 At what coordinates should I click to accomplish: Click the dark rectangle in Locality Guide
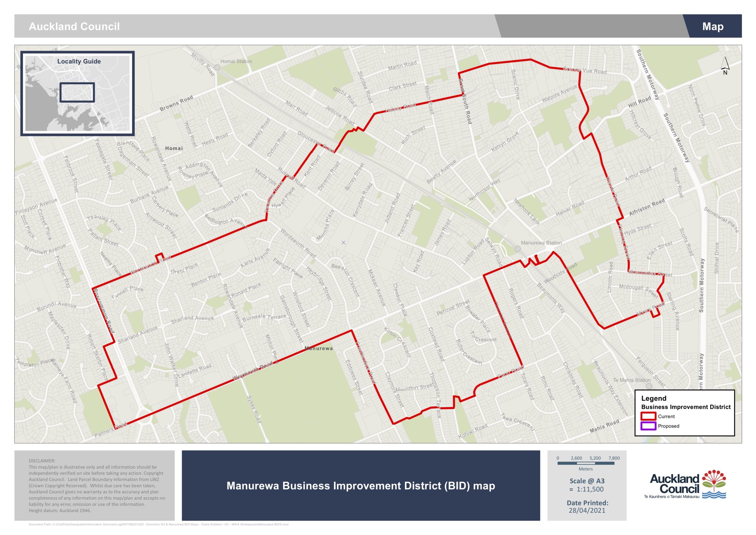(x=77, y=92)
